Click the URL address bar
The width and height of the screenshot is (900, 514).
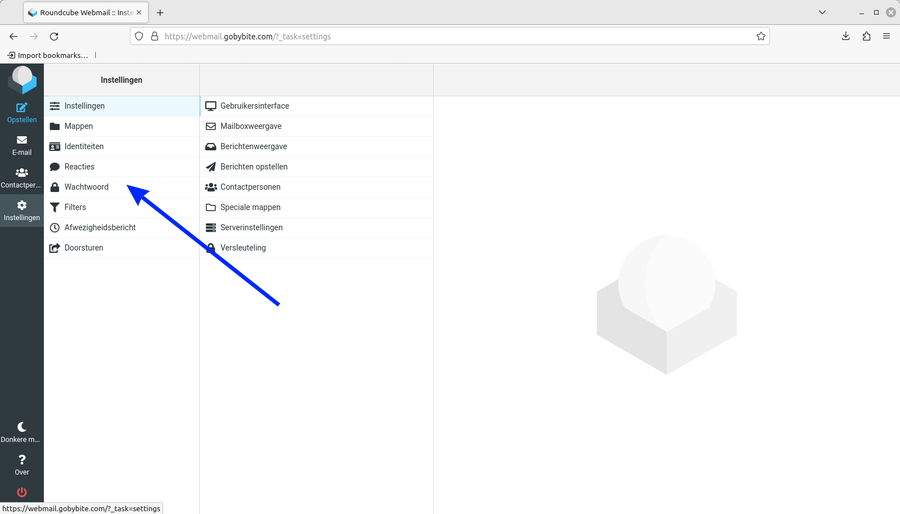450,36
